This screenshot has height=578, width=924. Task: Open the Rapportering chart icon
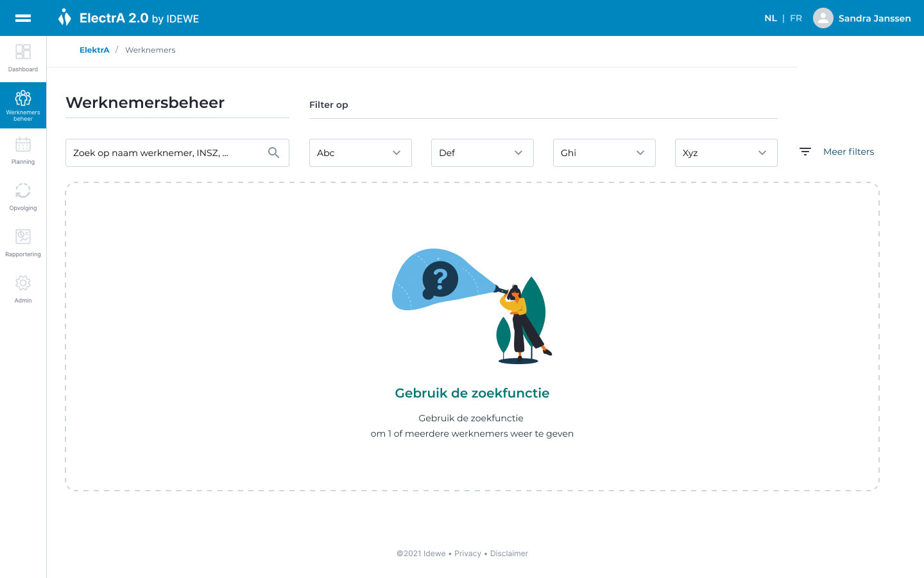point(23,237)
